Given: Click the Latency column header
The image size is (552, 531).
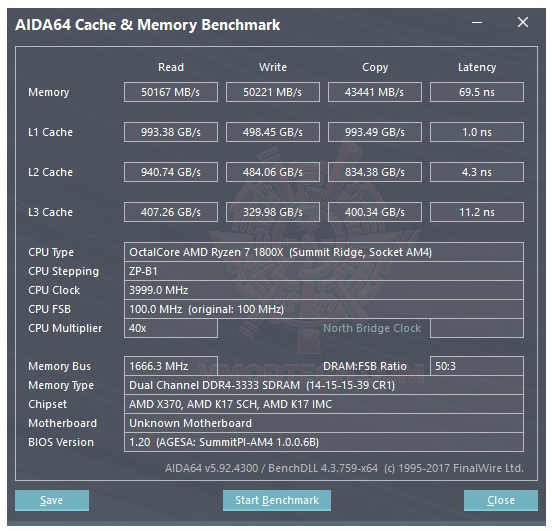Looking at the screenshot, I should point(477,67).
